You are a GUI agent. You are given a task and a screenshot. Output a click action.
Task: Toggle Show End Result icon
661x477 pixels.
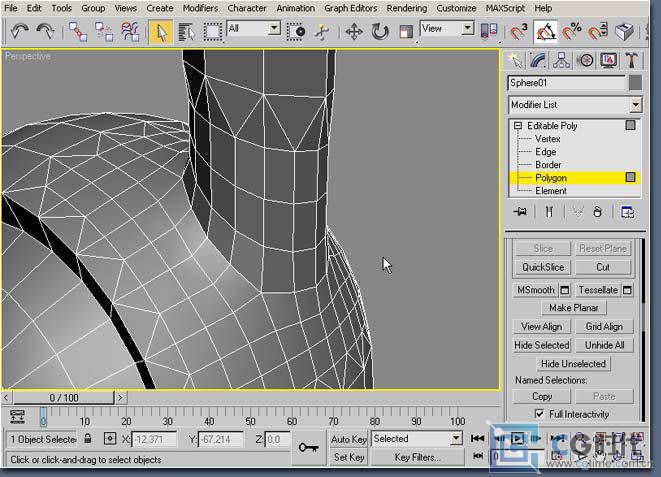point(548,212)
